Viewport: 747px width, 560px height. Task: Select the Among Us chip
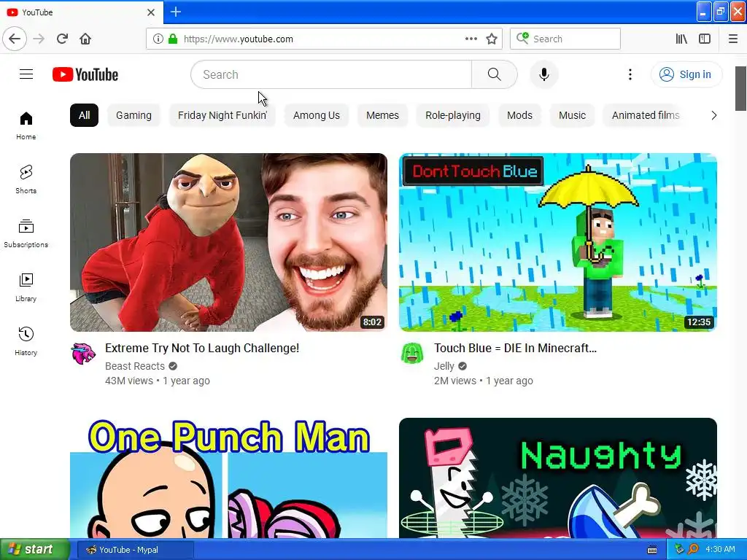pos(317,115)
